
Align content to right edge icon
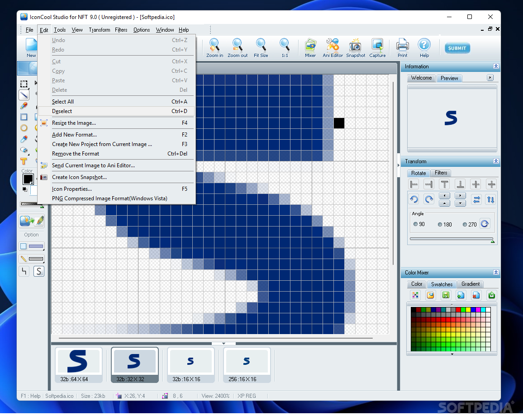pyautogui.click(x=429, y=184)
